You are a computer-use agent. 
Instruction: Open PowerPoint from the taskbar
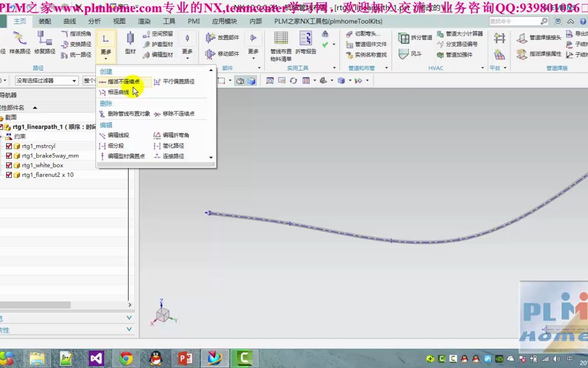coord(185,358)
